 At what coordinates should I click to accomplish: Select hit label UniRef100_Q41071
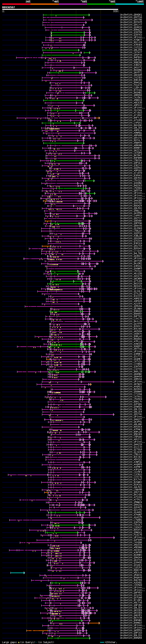[131, 67]
